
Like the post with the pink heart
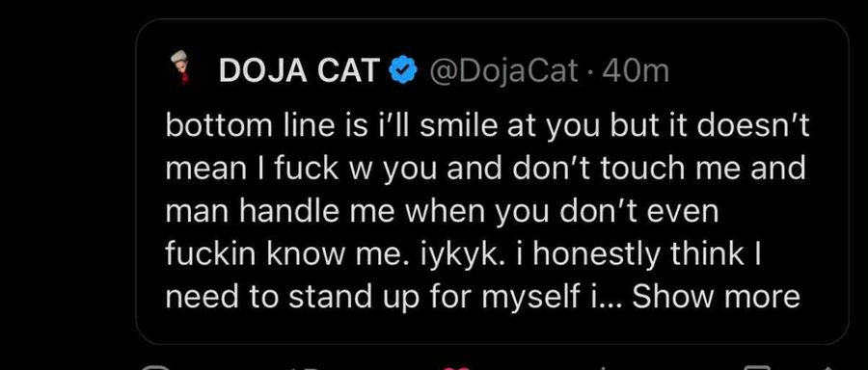coord(455,368)
